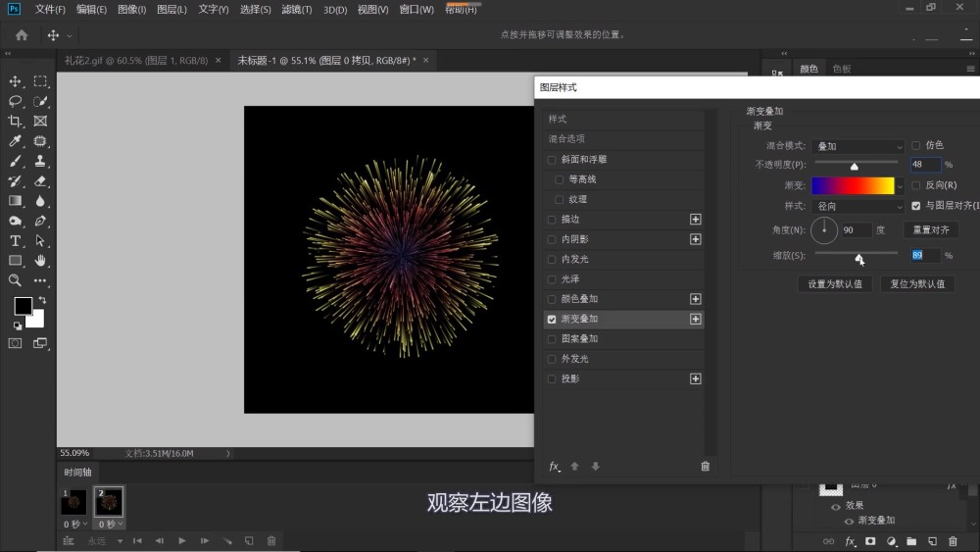Click the opacity 不透明度 slider handle
The height and width of the screenshot is (552, 980).
pos(854,167)
